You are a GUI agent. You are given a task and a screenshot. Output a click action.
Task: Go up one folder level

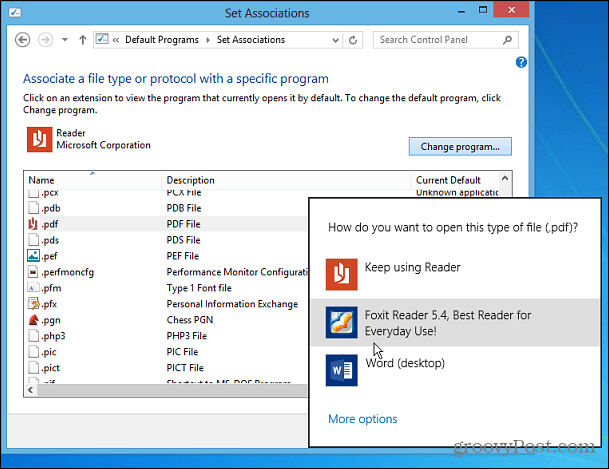(82, 40)
